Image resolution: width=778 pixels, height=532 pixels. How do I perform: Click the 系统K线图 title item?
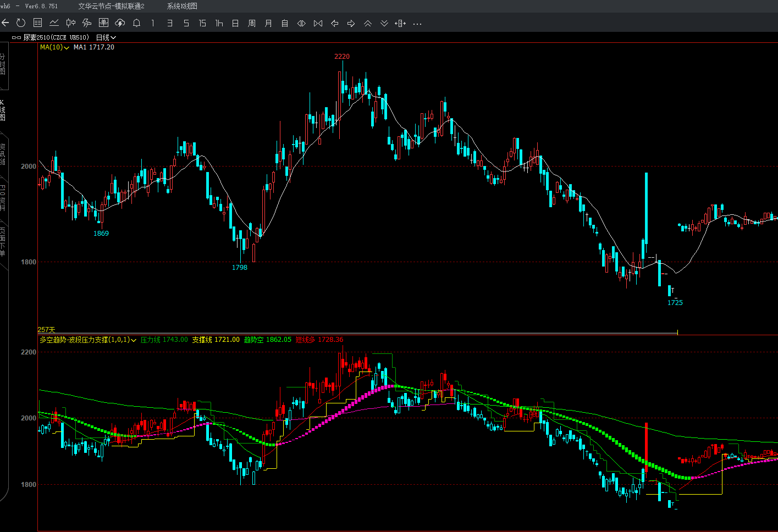point(182,6)
